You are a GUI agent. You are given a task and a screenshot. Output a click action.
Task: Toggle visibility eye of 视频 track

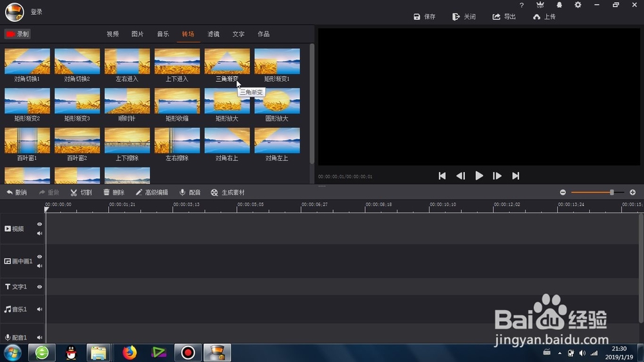pyautogui.click(x=39, y=224)
